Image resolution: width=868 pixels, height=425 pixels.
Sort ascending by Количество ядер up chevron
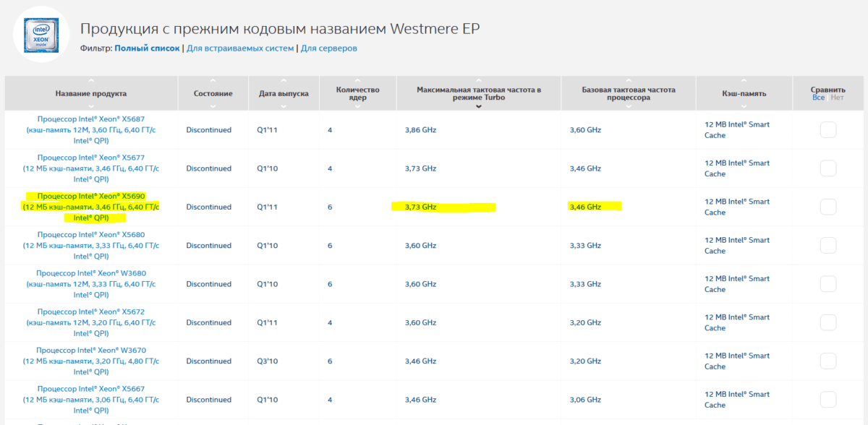[x=357, y=81]
